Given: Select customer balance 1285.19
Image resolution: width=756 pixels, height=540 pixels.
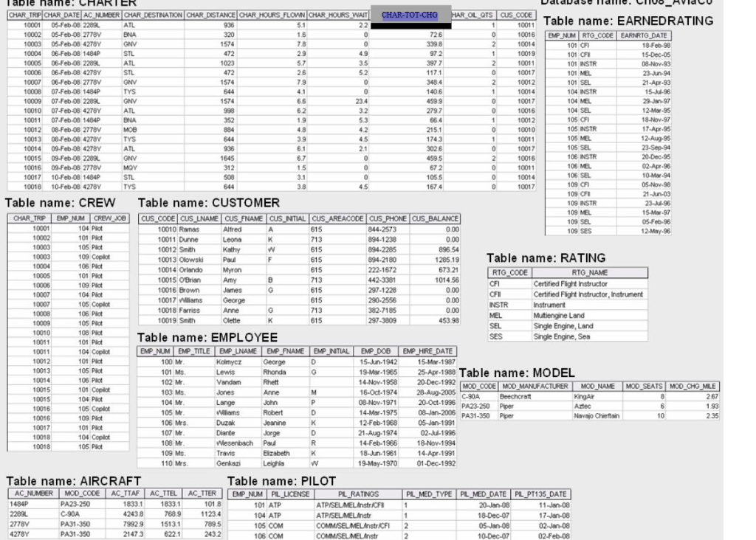Looking at the screenshot, I should [x=447, y=260].
